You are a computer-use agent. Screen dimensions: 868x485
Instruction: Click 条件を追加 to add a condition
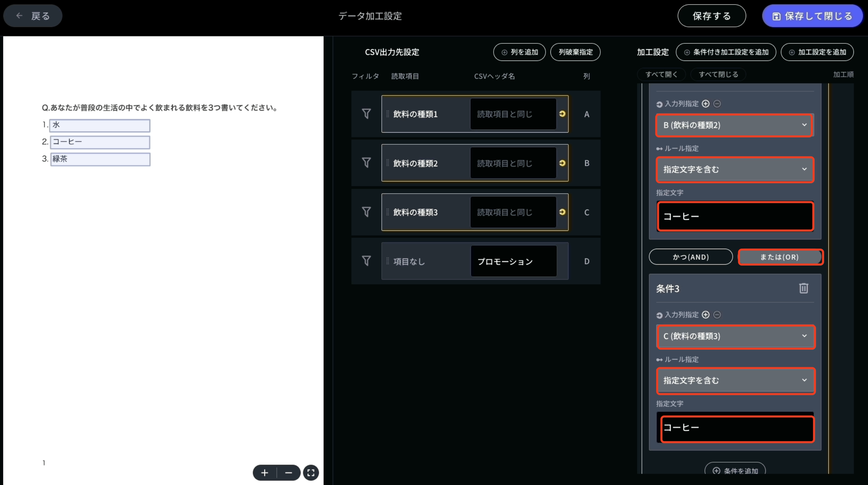pos(736,470)
